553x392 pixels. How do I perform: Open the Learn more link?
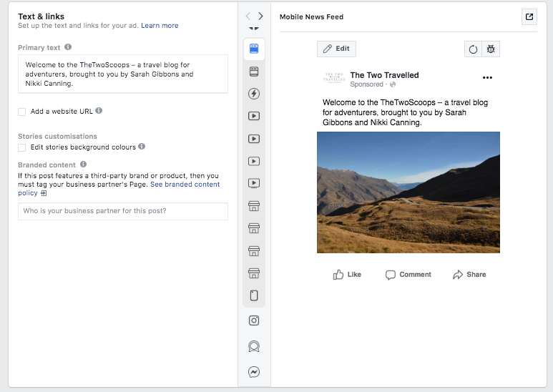tap(160, 26)
